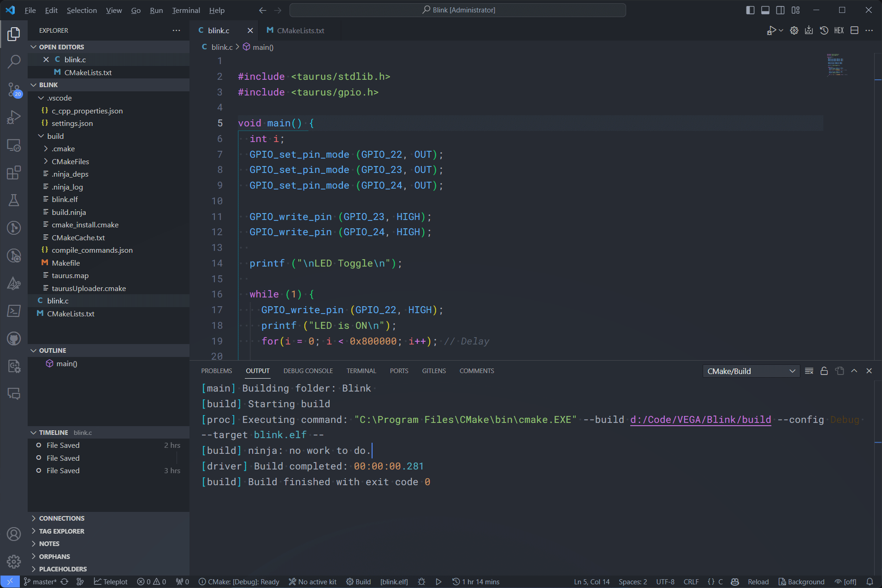Click the editor vertical scrollbar

tap(878, 207)
